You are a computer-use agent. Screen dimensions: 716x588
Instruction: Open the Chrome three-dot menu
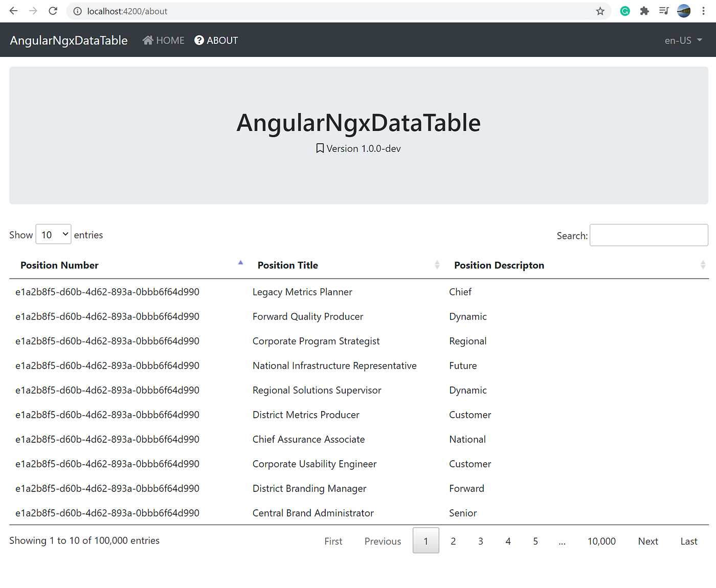(704, 11)
